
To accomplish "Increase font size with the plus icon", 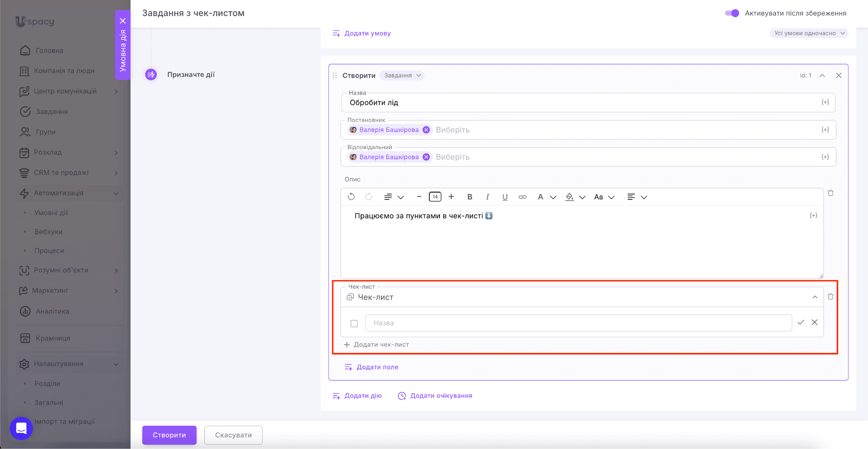I will pos(451,197).
